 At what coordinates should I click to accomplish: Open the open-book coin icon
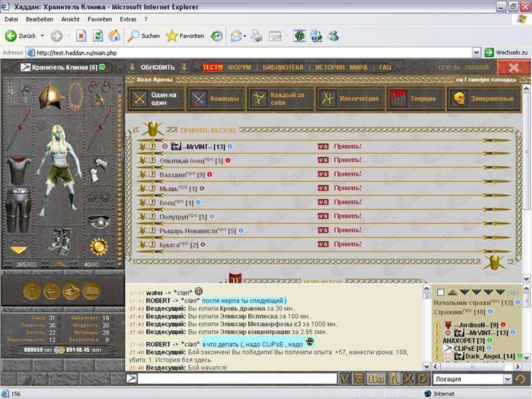coord(91,291)
